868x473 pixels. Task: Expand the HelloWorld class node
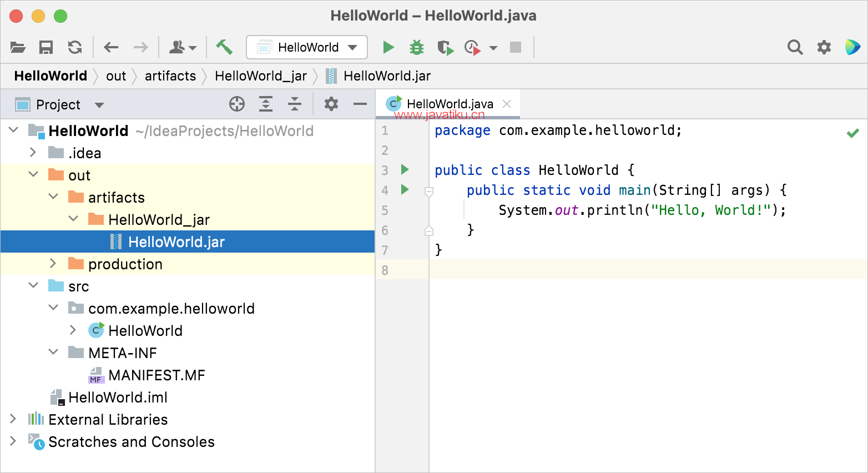click(x=73, y=330)
